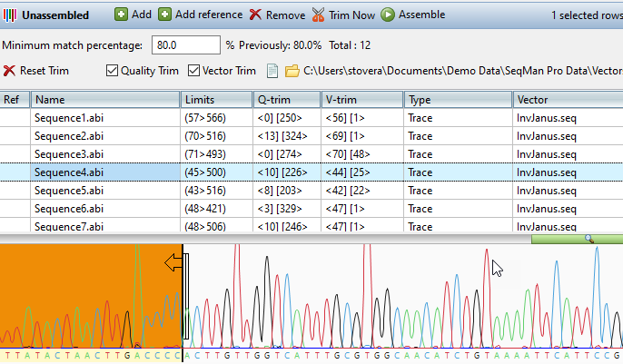This screenshot has width=623, height=364.
Task: Click the left-arrow trim handle on trace
Action: point(173,262)
